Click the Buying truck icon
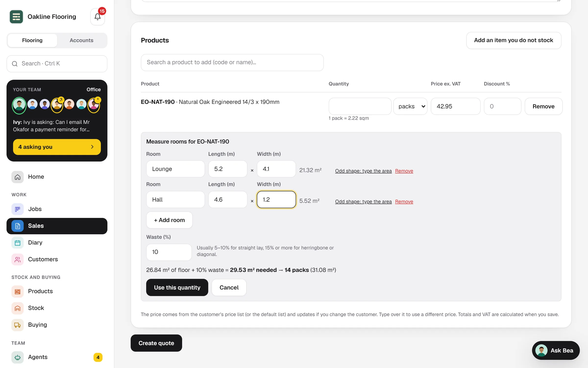Screen dimensions: 588x368 tap(17, 325)
